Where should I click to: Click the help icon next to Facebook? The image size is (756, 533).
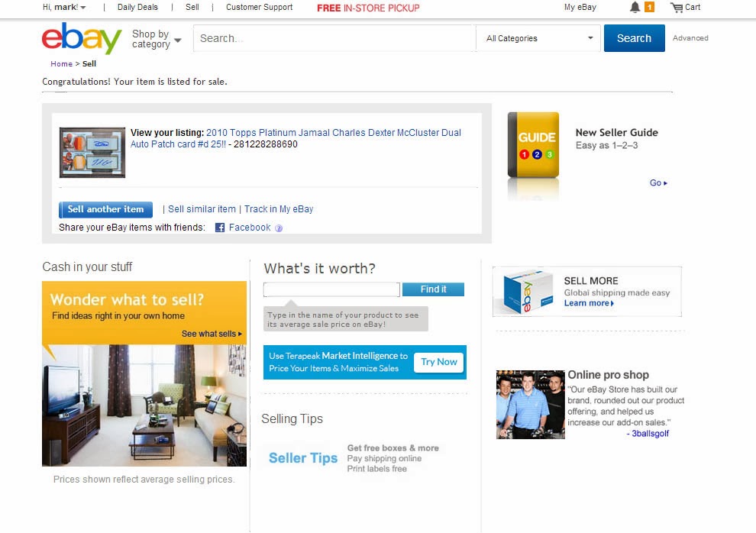pos(279,228)
